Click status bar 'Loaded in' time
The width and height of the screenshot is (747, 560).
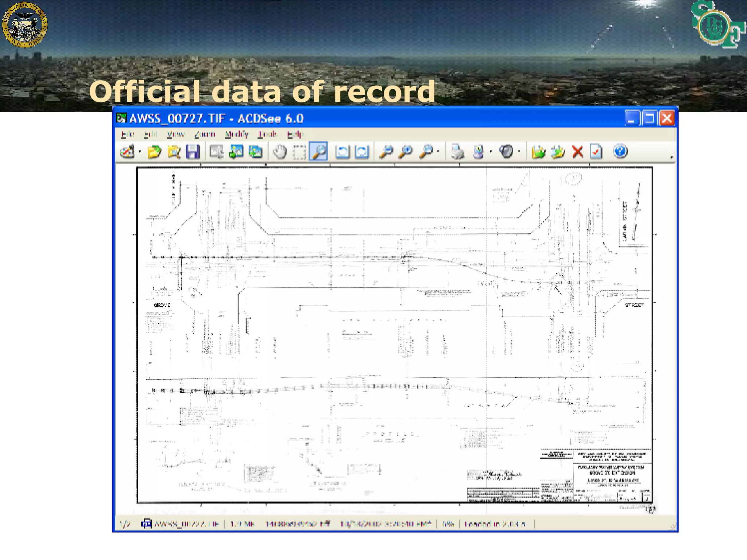(495, 524)
